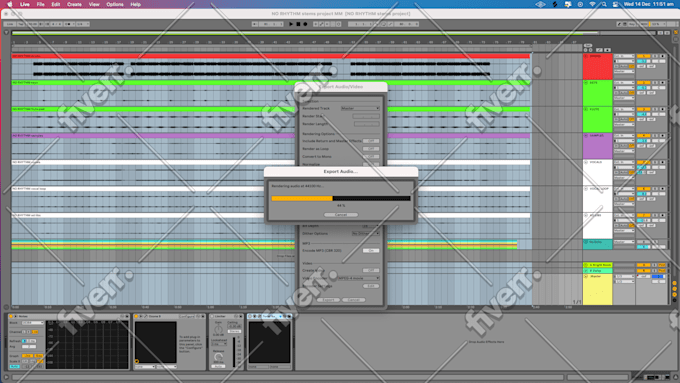
Task: Click the orange rendering progress bar
Action: (x=302, y=198)
